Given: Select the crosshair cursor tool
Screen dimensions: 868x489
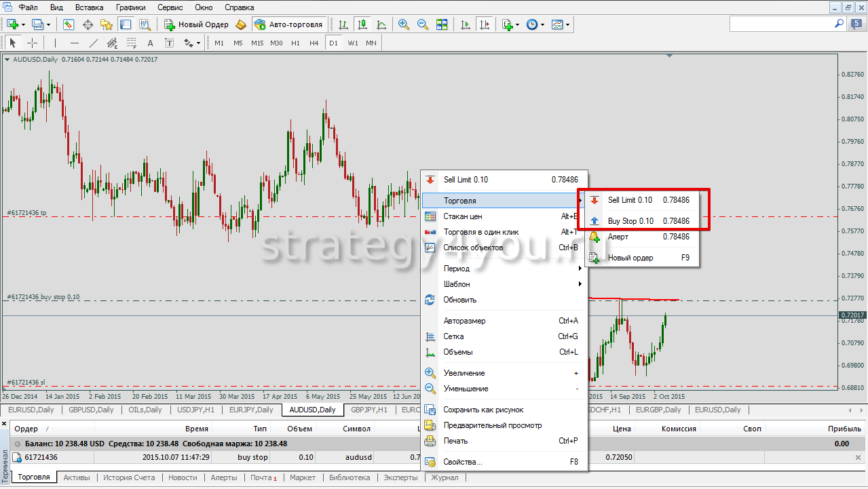Looking at the screenshot, I should [32, 43].
